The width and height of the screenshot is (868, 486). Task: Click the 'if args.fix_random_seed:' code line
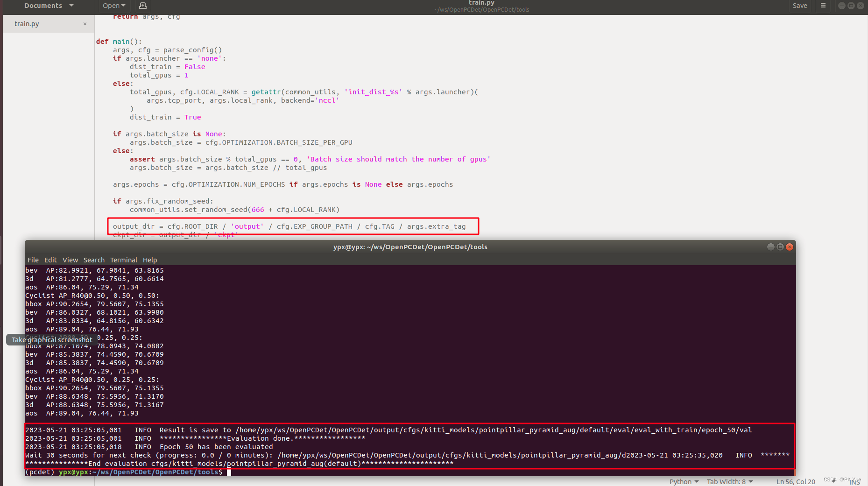(x=162, y=201)
